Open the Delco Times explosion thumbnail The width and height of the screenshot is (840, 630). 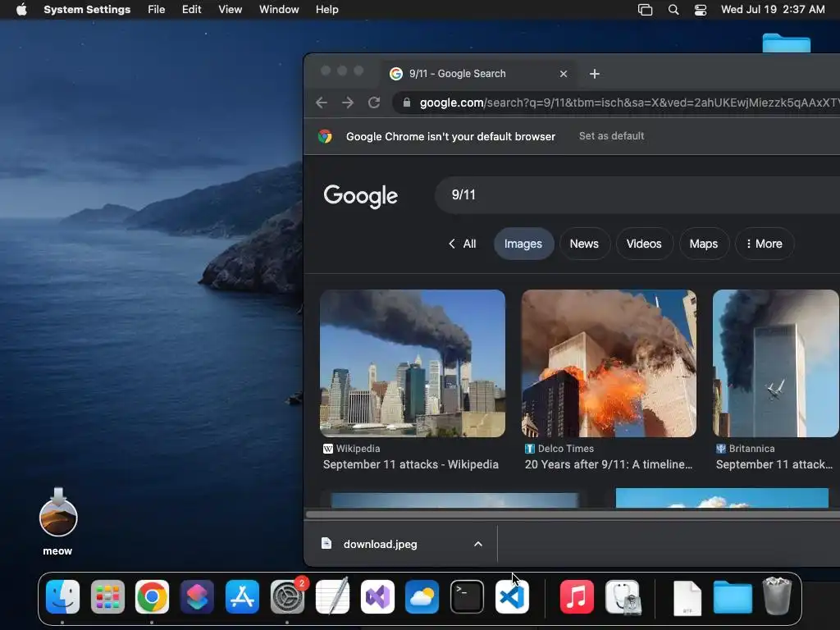click(609, 363)
